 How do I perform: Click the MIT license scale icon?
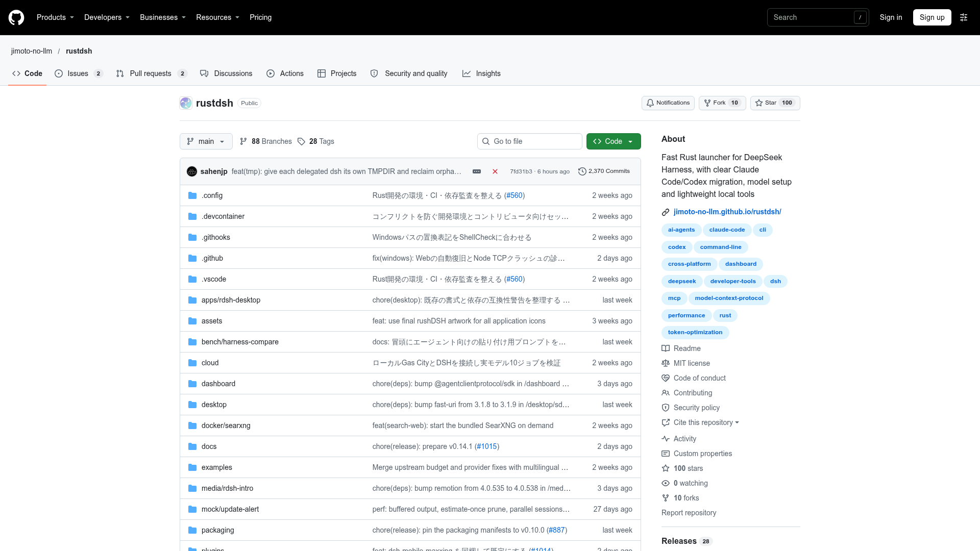tap(666, 363)
